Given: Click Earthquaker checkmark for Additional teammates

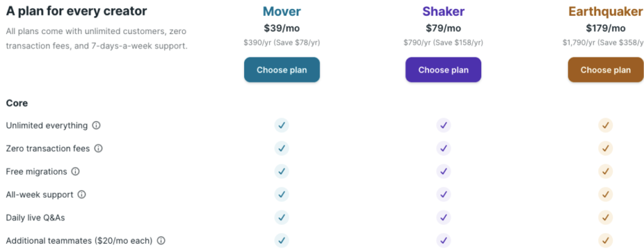Looking at the screenshot, I should [x=606, y=241].
